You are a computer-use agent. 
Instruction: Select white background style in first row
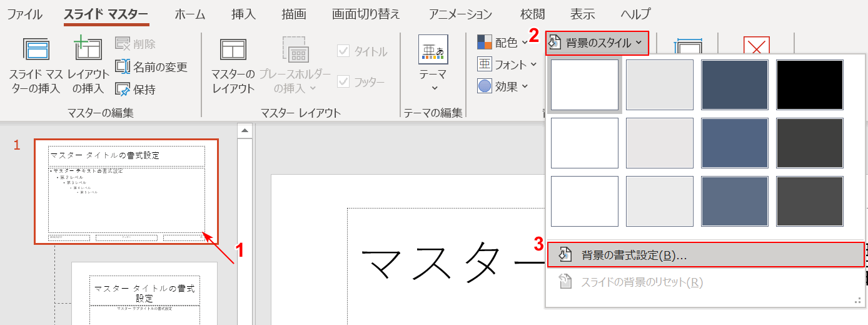(x=585, y=85)
